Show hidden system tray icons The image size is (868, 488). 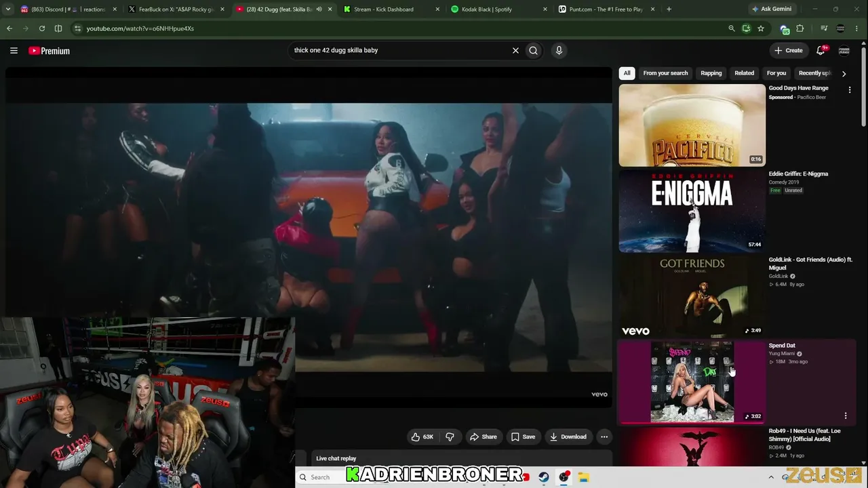pyautogui.click(x=771, y=477)
